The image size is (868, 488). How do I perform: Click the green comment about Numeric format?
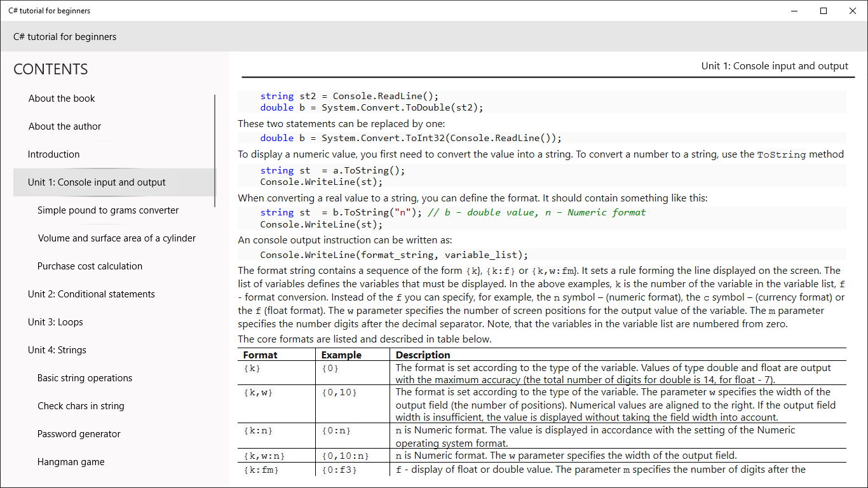[536, 212]
